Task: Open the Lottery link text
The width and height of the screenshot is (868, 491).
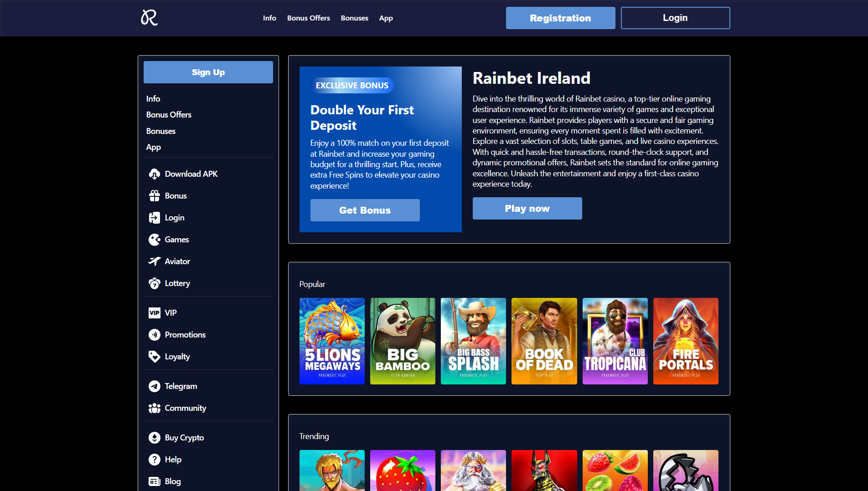Action: pos(177,283)
